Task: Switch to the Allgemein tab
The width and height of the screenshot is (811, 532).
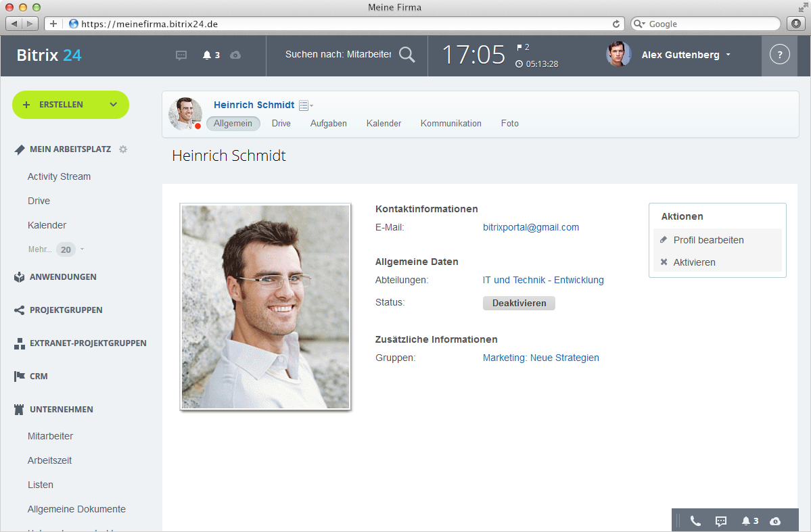Action: pos(233,124)
